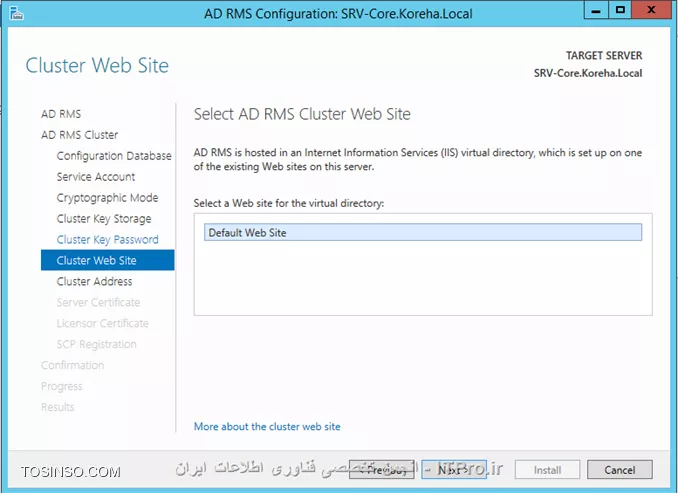Viewport: 678px width, 493px height.
Task: Click the Results step in sidebar
Action: 58,407
